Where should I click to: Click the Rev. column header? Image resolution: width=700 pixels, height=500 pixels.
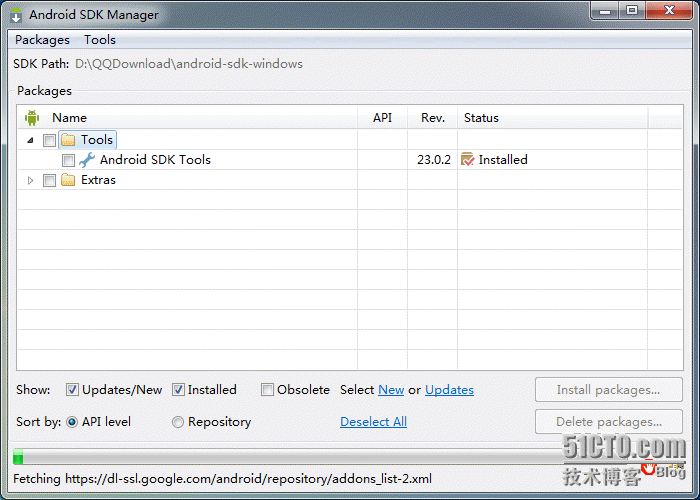pos(433,118)
